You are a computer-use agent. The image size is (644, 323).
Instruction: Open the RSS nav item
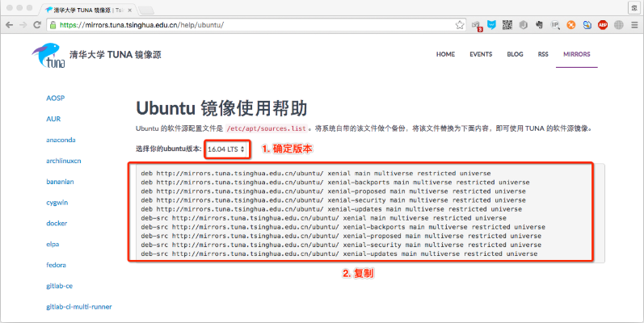point(543,54)
